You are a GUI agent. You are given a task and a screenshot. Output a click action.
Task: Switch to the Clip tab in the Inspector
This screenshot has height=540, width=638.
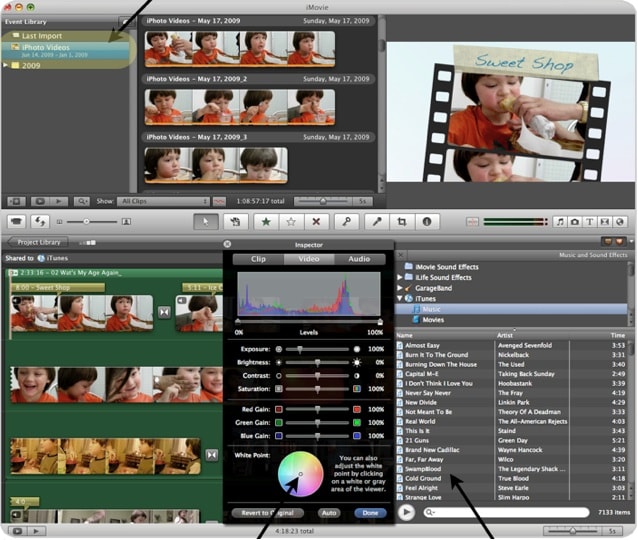258,259
